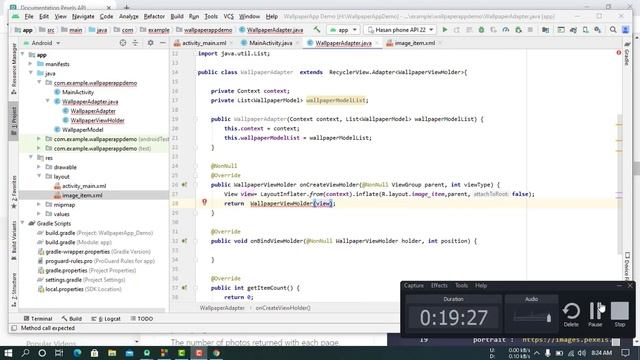
Task: Click the Make Project hammer icon
Action: (317, 30)
